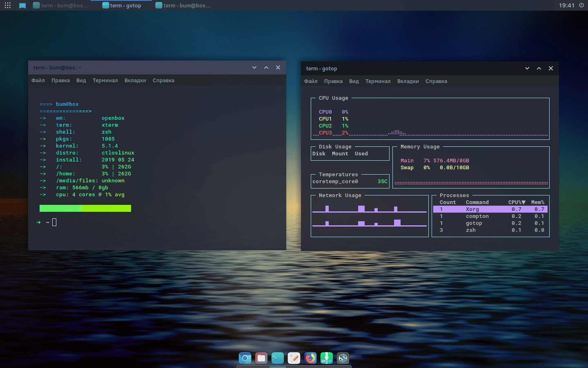Click the green color bar in bum@box terminal
This screenshot has height=368, width=588.
coord(85,209)
